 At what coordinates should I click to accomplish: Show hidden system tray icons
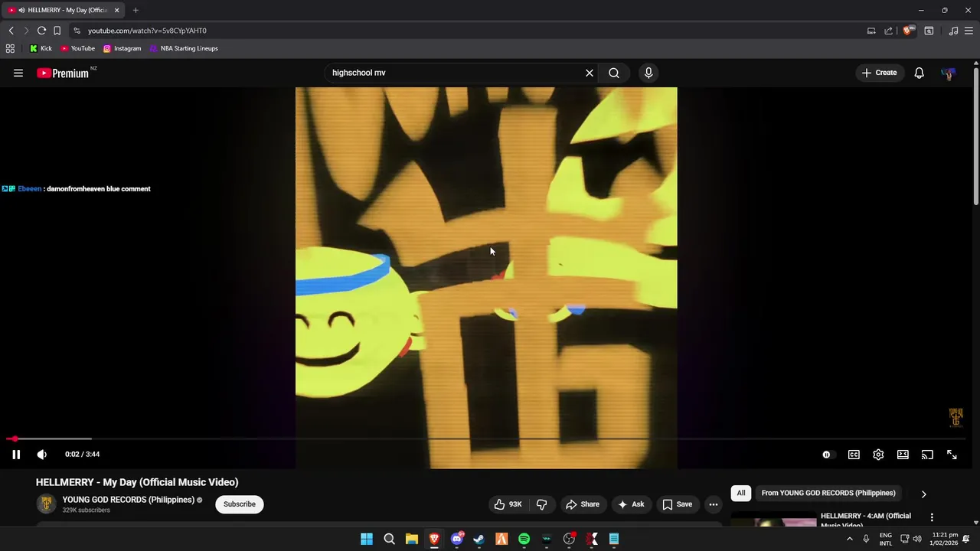click(x=849, y=539)
